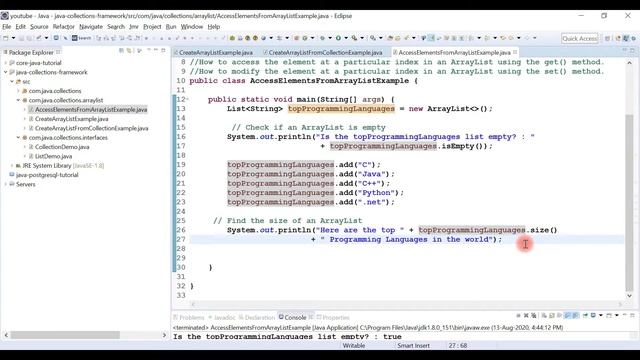The image size is (640, 360).
Task: Open the Open Console dropdown arrow
Action: (617, 316)
